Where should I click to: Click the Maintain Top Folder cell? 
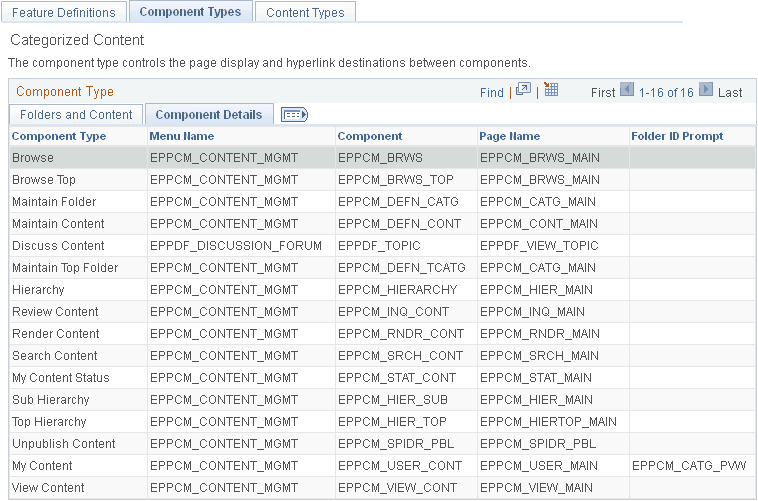[x=78, y=268]
